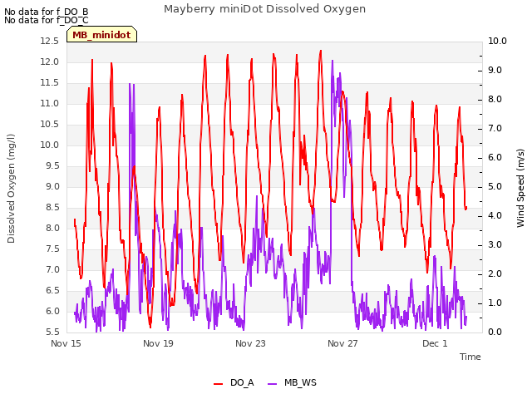This screenshot has height=399, width=532.
Task: Click the 12.5 value on oxygen axis
Action: [50, 41]
